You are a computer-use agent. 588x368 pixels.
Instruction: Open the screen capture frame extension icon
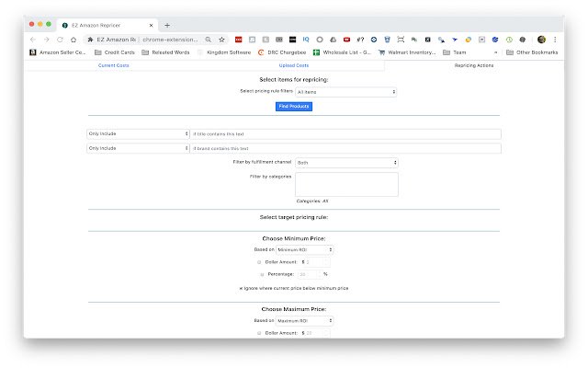(401, 40)
